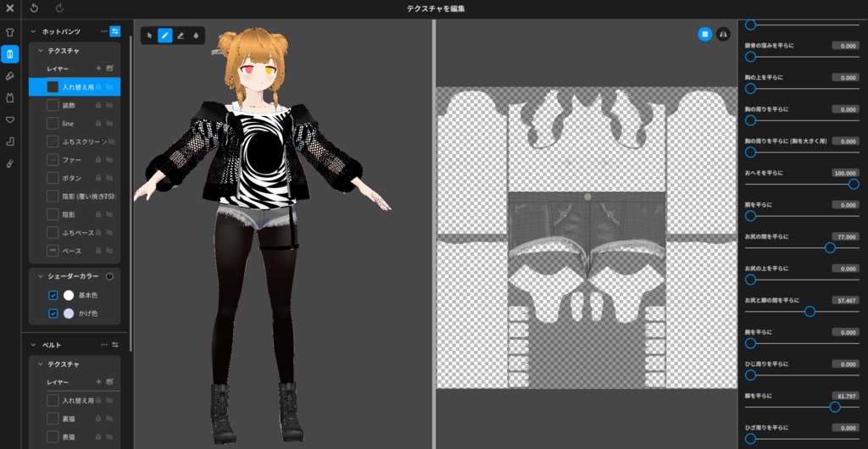Click the おへそを平らに slider handle
This screenshot has height=449, width=868.
click(x=854, y=184)
